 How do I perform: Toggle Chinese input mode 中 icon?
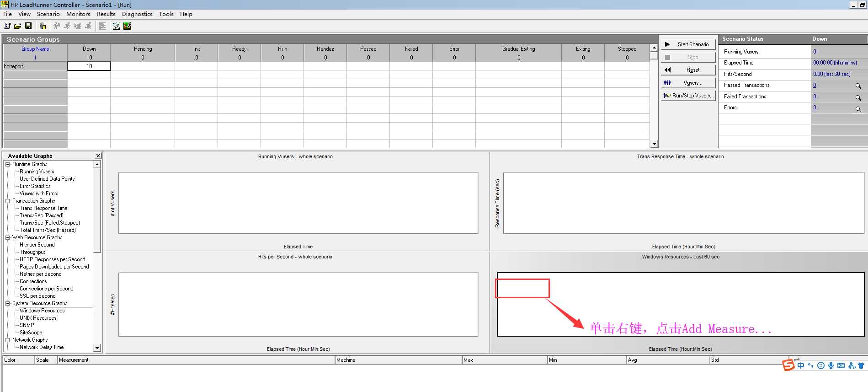tap(801, 365)
